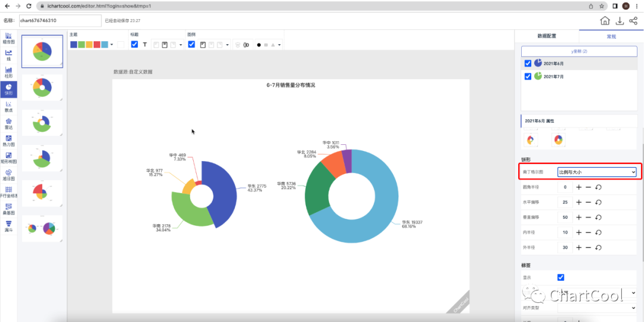The width and height of the screenshot is (644, 322).
Task: Pick the green theme color swatch
Action: click(x=81, y=44)
